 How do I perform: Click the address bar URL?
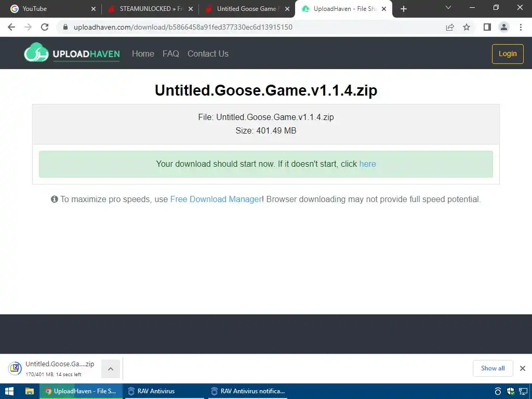[x=183, y=27]
